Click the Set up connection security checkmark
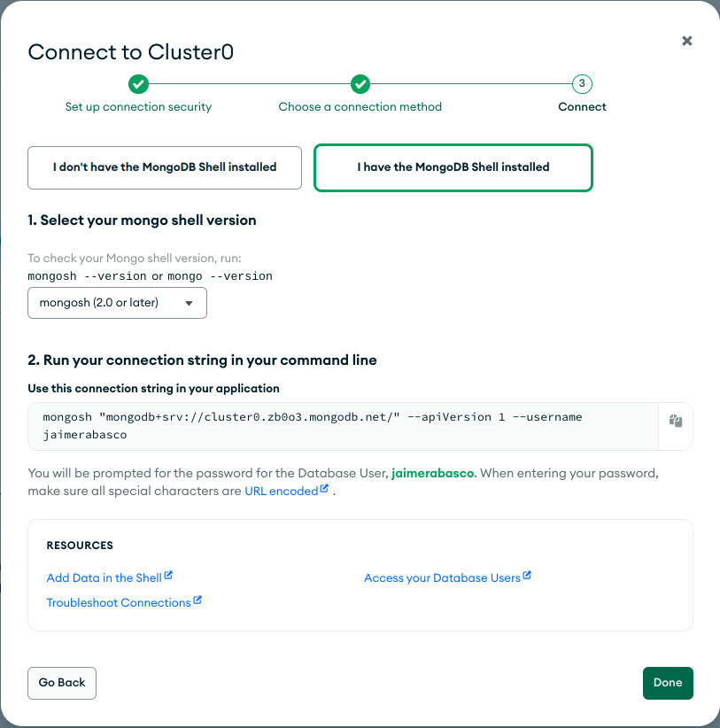Viewport: 720px width, 728px height. (x=138, y=84)
